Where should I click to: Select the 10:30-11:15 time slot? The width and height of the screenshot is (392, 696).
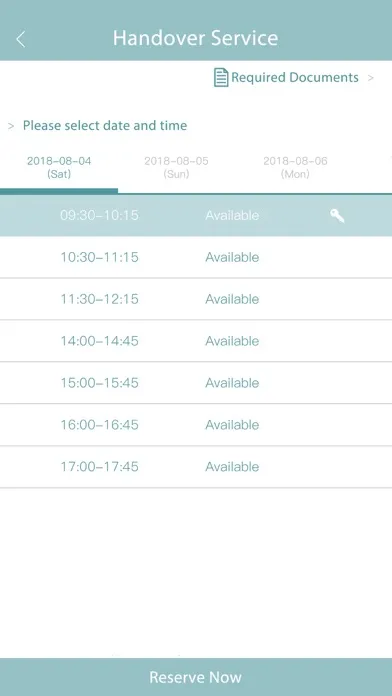(x=196, y=257)
